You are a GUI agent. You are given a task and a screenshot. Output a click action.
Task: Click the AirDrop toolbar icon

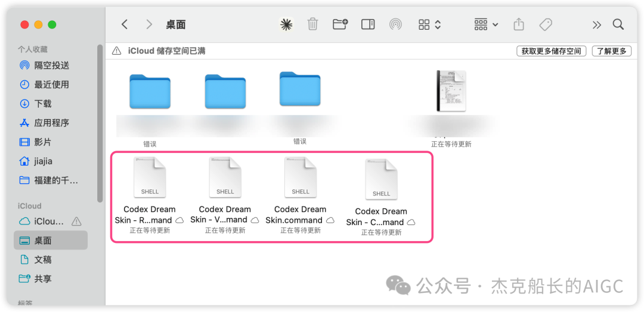coord(395,24)
